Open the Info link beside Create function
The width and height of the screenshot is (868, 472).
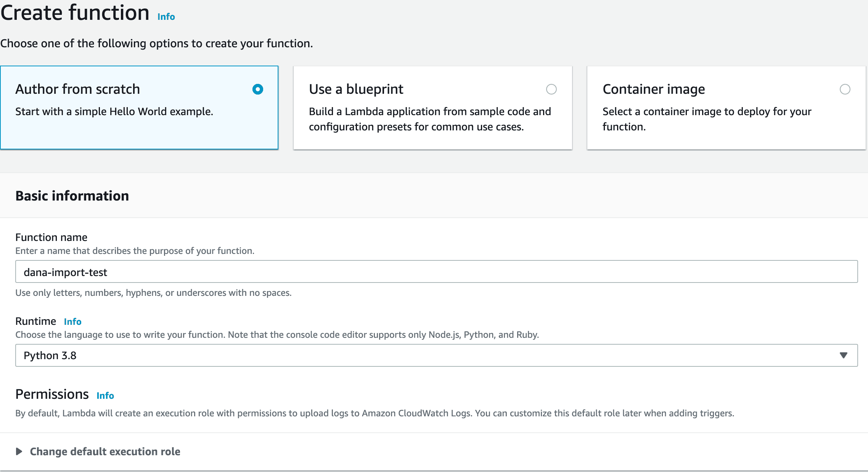click(x=166, y=17)
